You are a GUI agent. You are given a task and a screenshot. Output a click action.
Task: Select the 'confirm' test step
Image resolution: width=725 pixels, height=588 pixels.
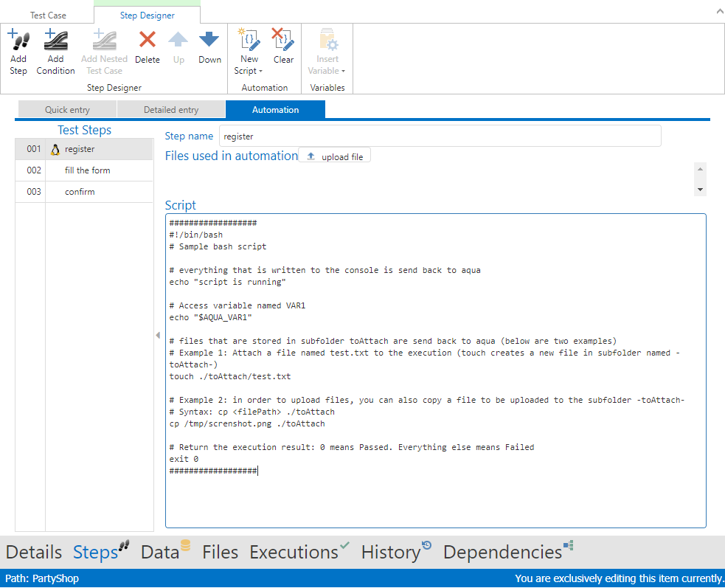pyautogui.click(x=80, y=192)
